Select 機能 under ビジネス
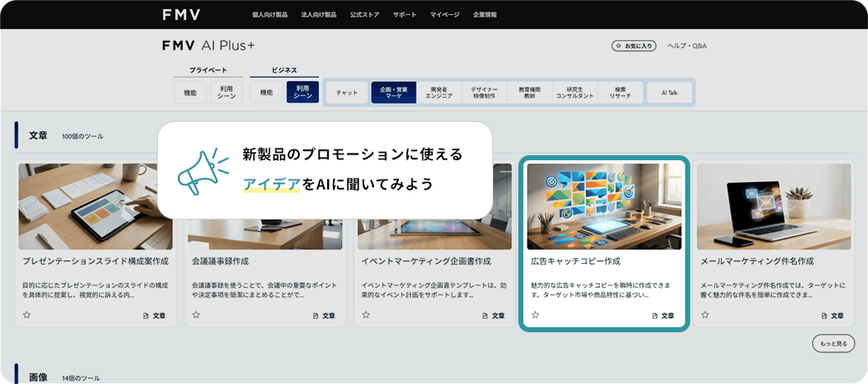 (266, 93)
